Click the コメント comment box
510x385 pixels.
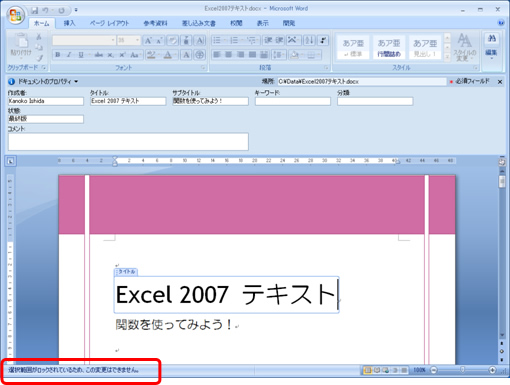pos(128,142)
